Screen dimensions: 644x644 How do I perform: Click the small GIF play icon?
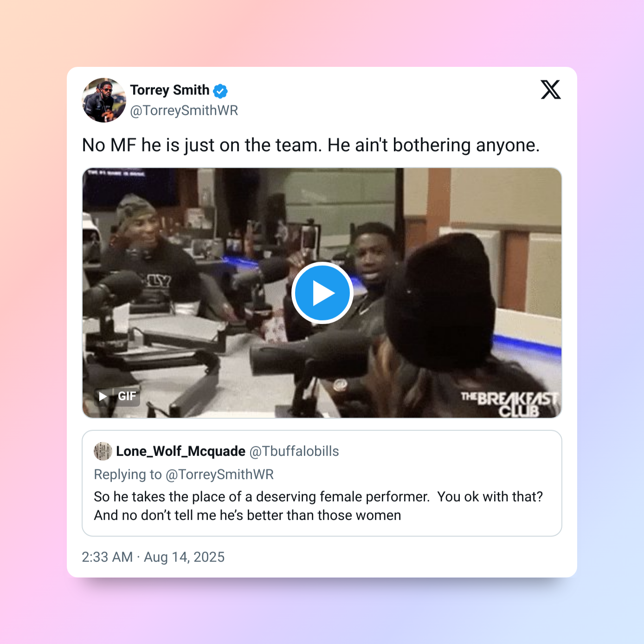tap(103, 396)
